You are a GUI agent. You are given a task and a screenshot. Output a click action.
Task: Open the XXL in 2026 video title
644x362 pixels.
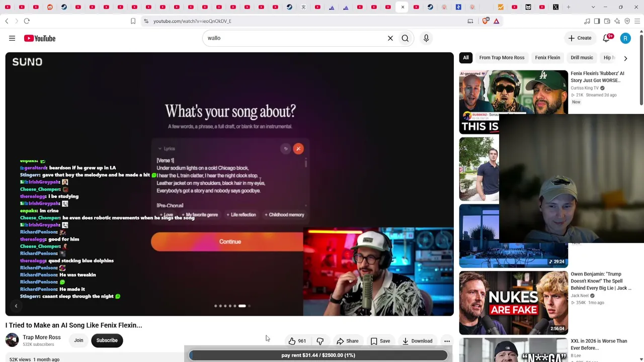599,344
